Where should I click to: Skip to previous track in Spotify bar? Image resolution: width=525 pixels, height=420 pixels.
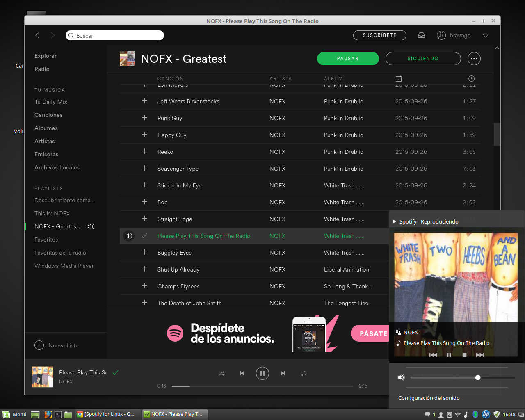click(242, 373)
